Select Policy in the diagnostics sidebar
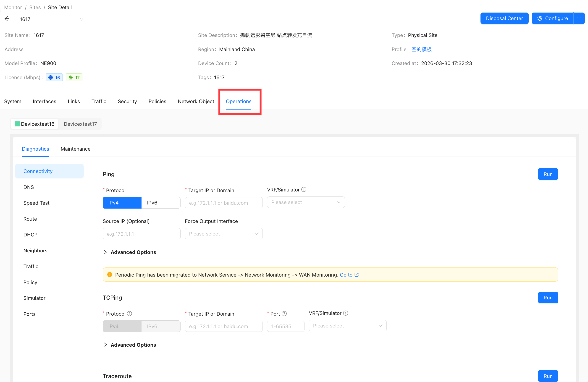Viewport: 588px width, 382px height. coord(49,282)
